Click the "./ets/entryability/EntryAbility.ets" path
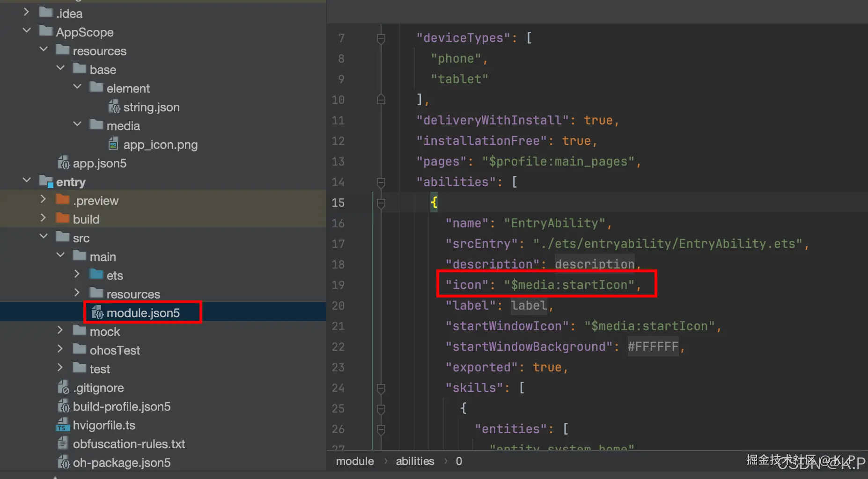868x479 pixels. tap(668, 244)
